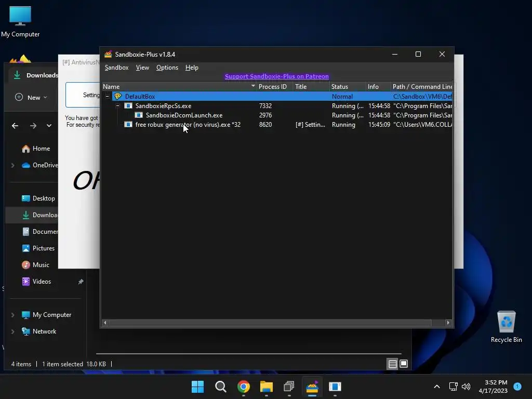Follow the Support Sandboxie-Plus on Patreon link
Viewport: 532px width, 399px height.
coord(276,76)
